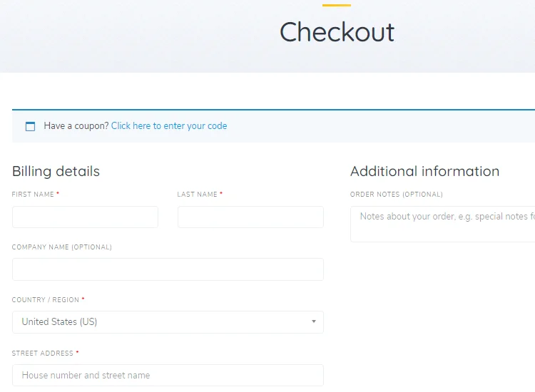
Task: Focus the Last Name input field
Action: click(250, 217)
